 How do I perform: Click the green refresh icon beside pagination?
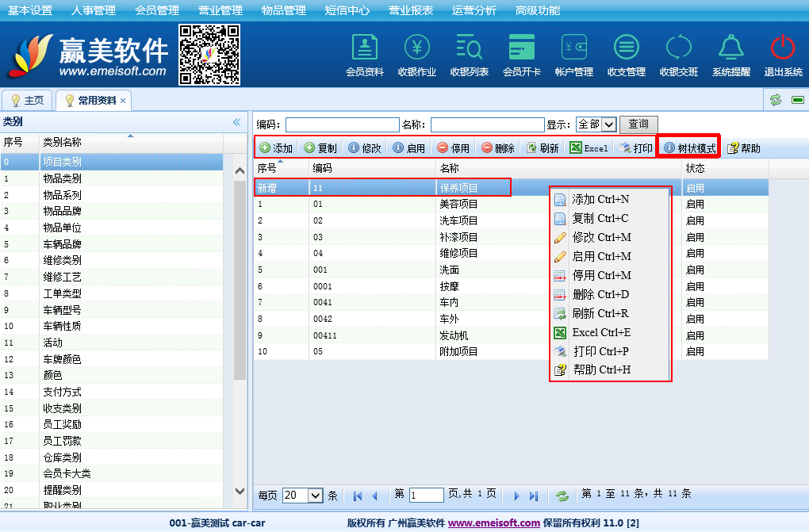pyautogui.click(x=562, y=496)
